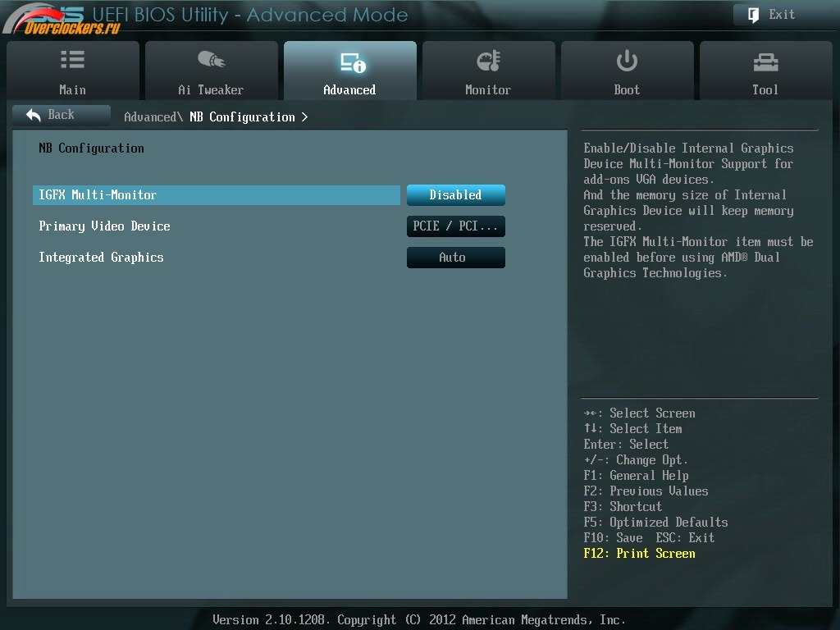Click the F3: Shortcut hint
Viewport: 840px width, 630px height.
(x=623, y=507)
